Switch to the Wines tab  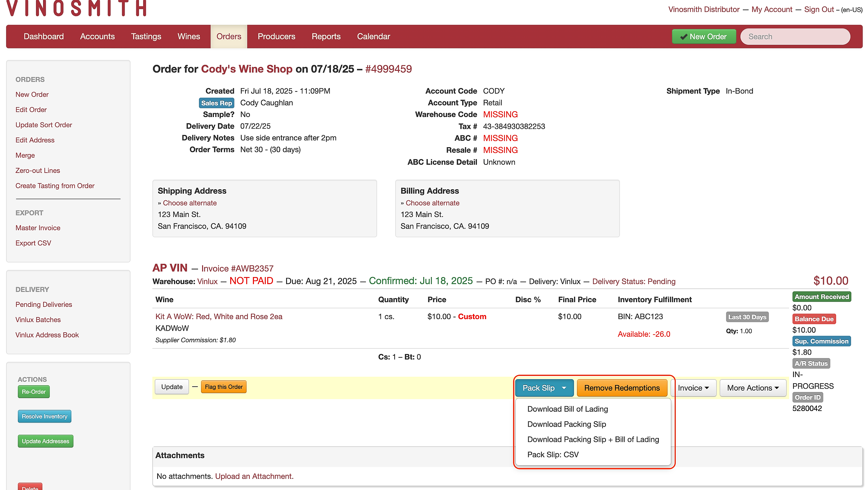click(189, 36)
